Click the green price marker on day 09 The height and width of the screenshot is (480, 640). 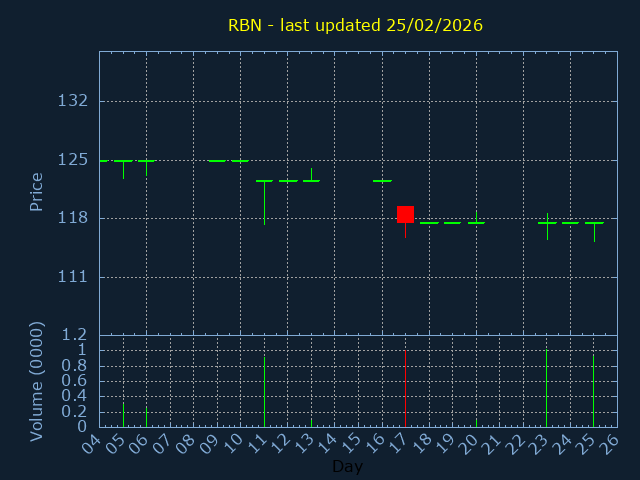[217, 160]
